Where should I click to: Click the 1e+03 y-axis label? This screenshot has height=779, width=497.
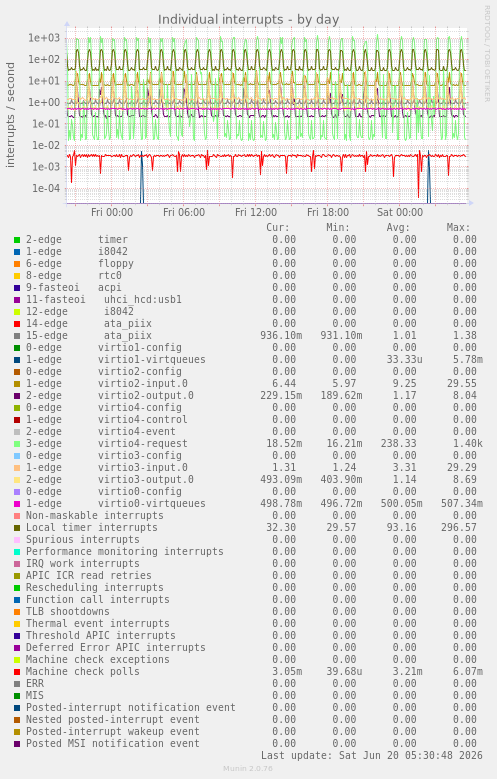point(44,38)
